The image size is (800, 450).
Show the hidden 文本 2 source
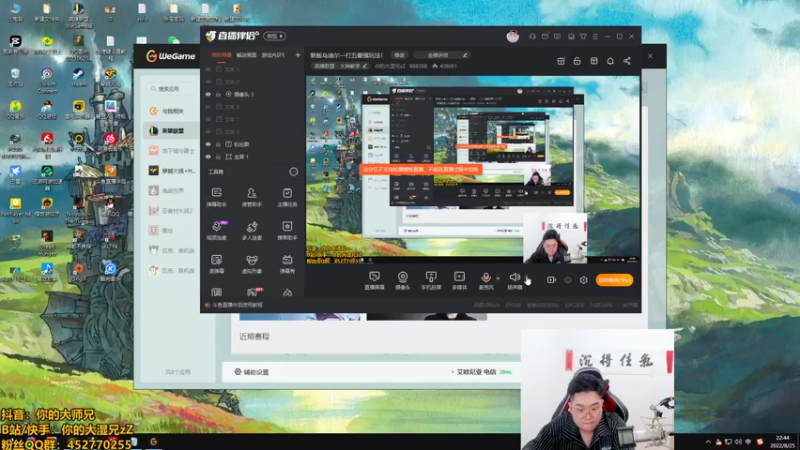pos(208,82)
